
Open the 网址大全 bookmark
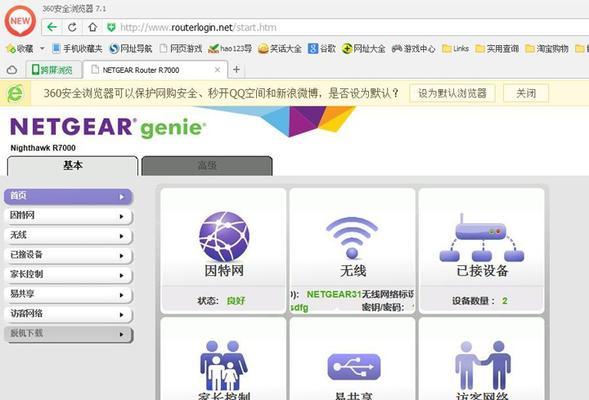[364, 48]
